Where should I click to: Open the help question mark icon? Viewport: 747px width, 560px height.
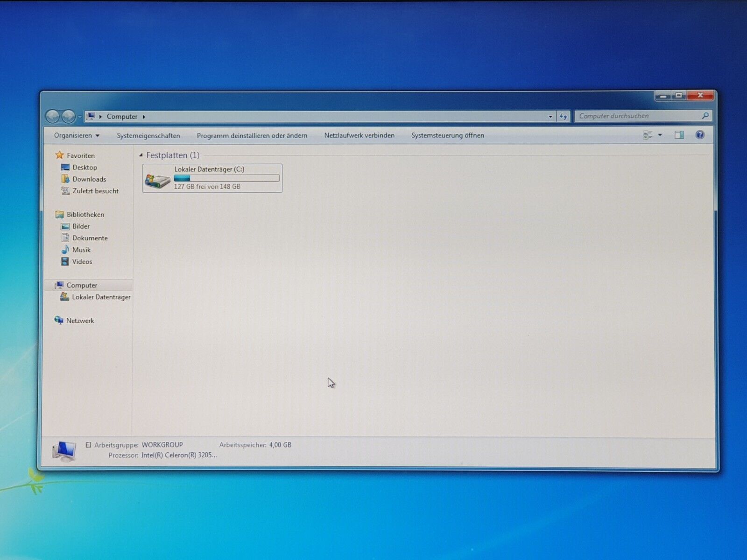[699, 135]
